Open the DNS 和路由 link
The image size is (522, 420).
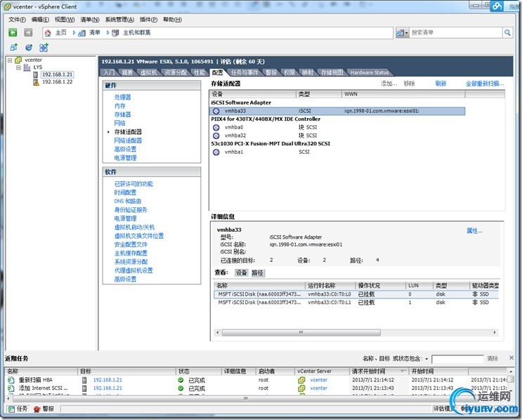click(x=128, y=201)
